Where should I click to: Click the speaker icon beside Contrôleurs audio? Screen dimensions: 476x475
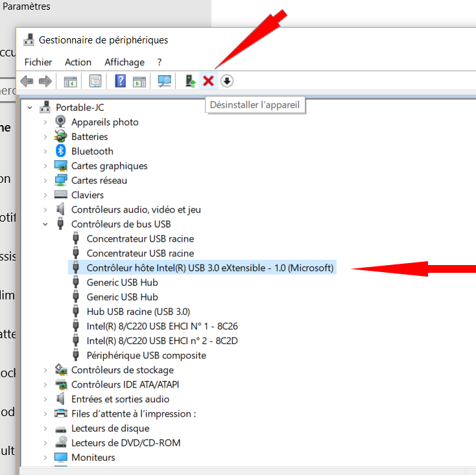(60, 209)
